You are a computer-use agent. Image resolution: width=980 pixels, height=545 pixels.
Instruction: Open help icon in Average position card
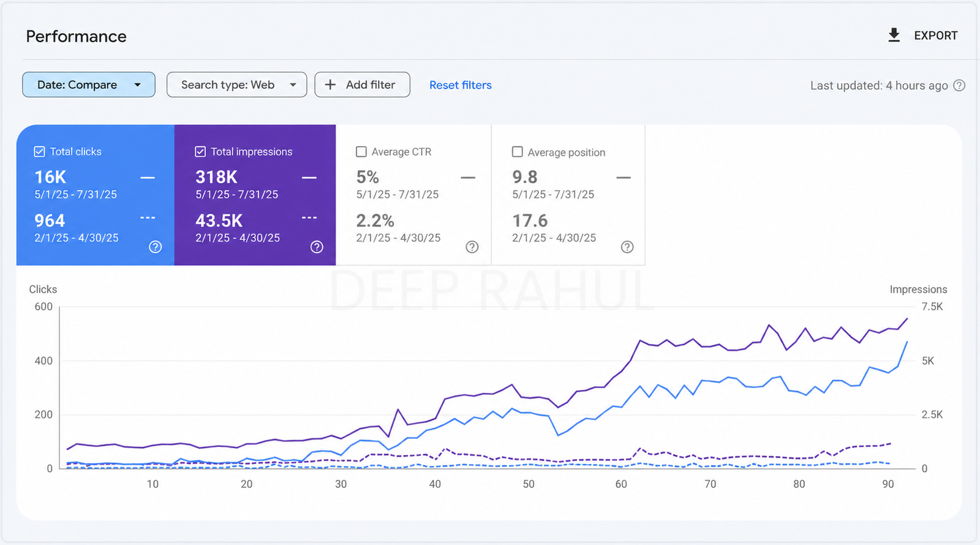627,246
